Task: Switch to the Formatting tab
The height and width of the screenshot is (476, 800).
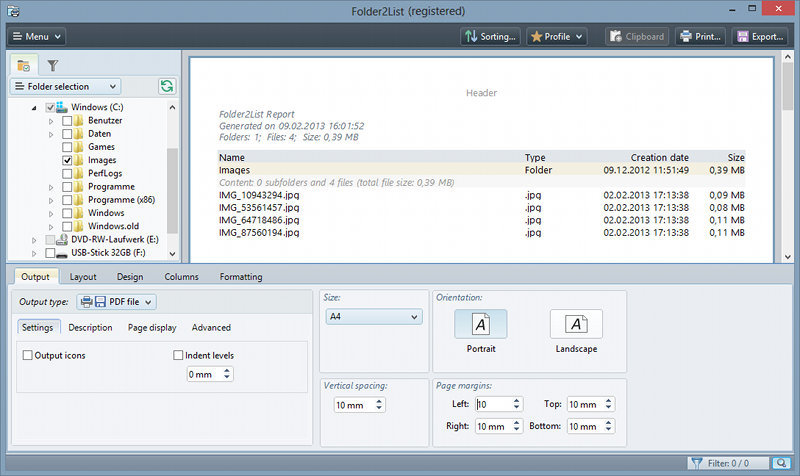Action: [x=241, y=277]
